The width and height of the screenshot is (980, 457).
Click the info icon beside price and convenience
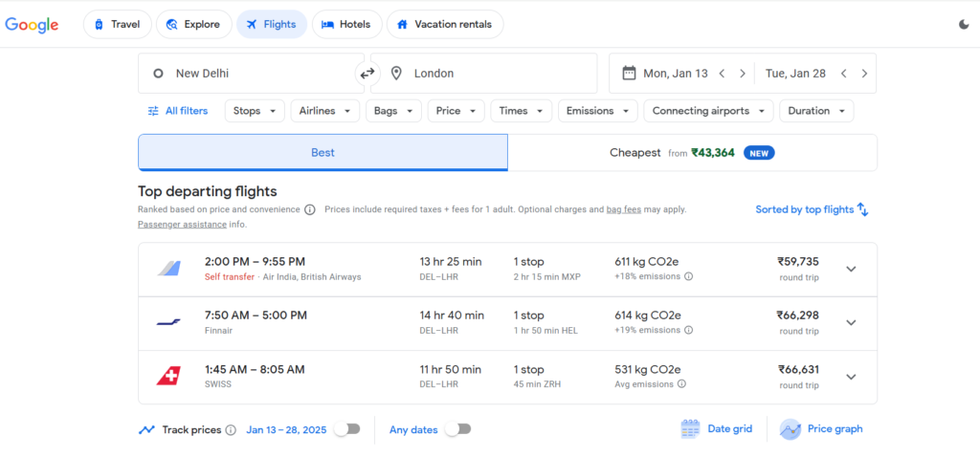coord(309,209)
